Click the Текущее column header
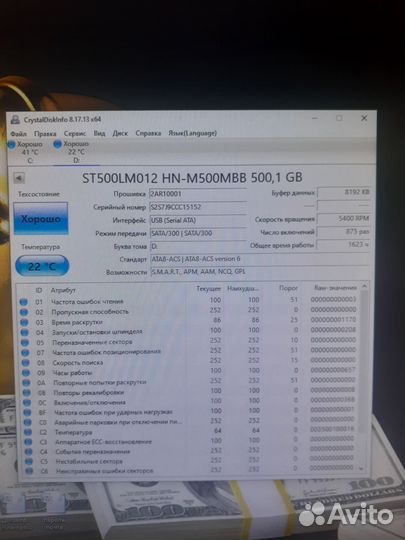This screenshot has height=540, width=405. 208,289
